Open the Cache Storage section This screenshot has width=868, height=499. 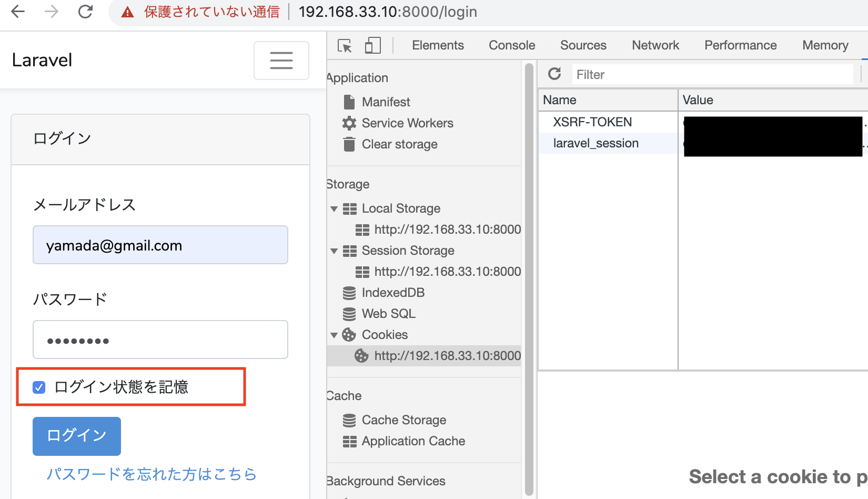403,420
